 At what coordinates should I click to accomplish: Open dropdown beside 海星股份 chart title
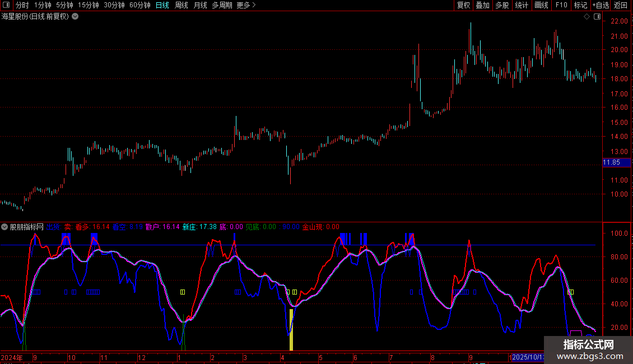coord(75,17)
